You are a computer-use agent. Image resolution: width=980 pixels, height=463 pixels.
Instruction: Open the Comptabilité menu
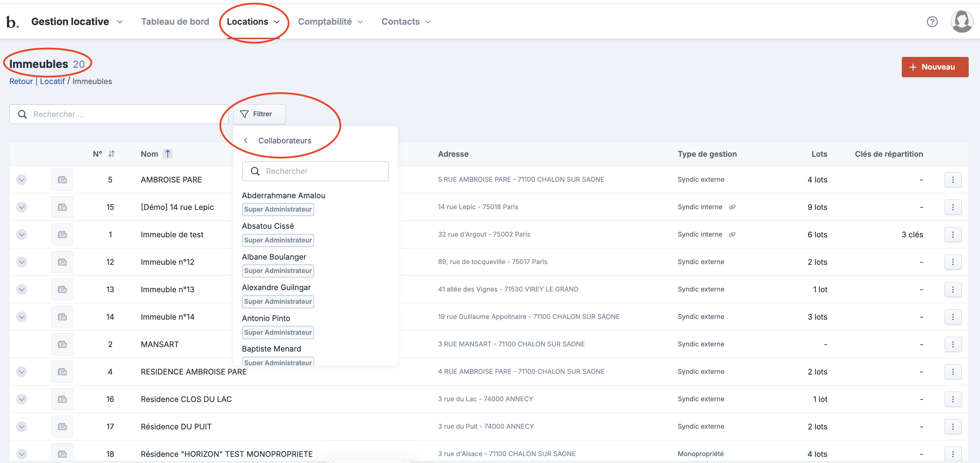coord(330,22)
